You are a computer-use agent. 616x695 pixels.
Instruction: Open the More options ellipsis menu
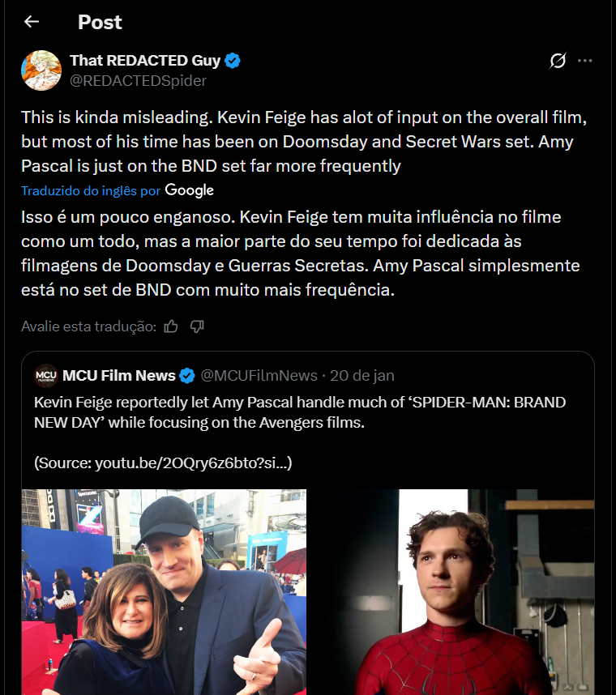[584, 61]
